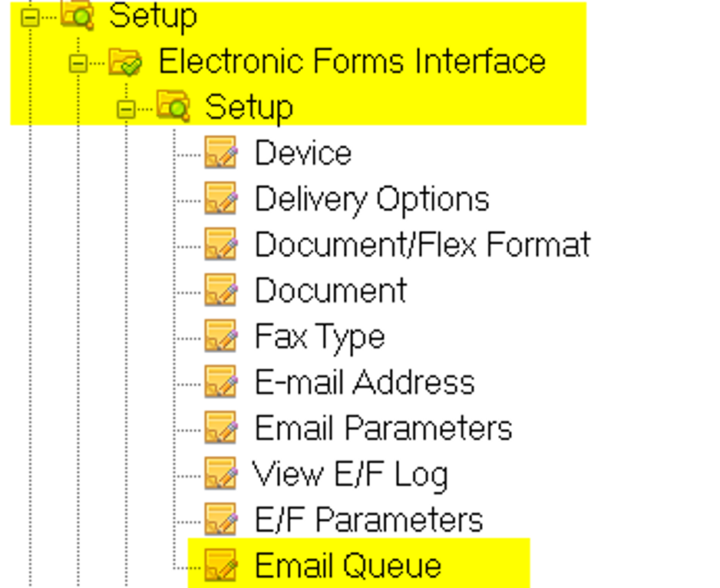Click the Device form icon
The width and height of the screenshot is (720, 588).
(221, 152)
